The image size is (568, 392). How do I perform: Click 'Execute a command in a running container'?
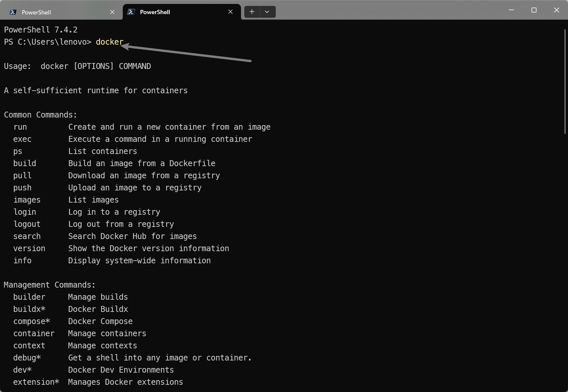[x=160, y=139]
